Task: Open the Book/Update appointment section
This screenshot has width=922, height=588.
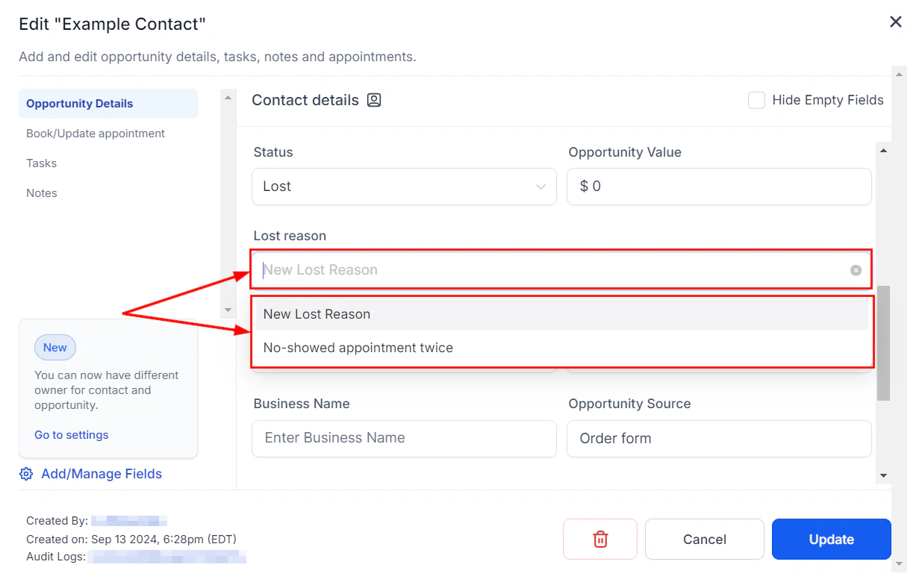Action: click(x=95, y=133)
